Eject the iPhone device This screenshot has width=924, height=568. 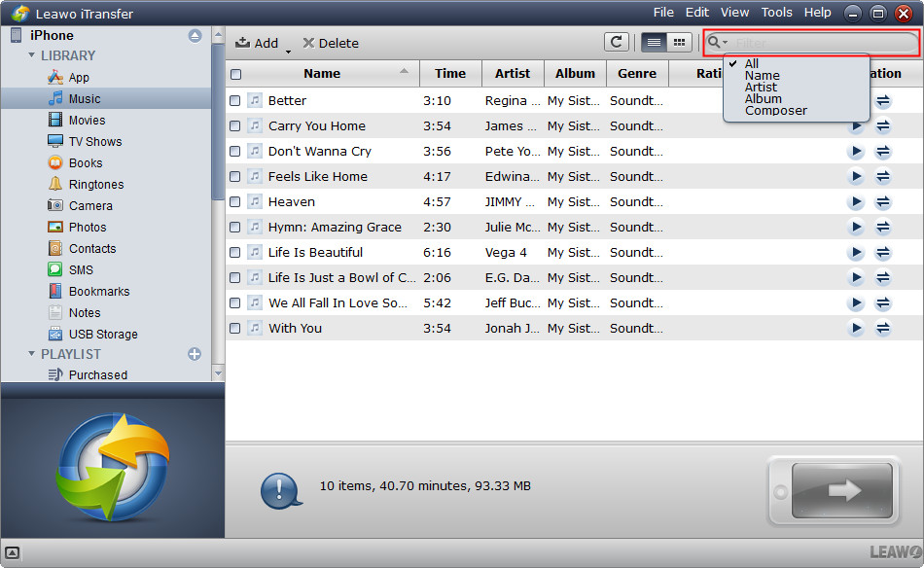click(195, 36)
